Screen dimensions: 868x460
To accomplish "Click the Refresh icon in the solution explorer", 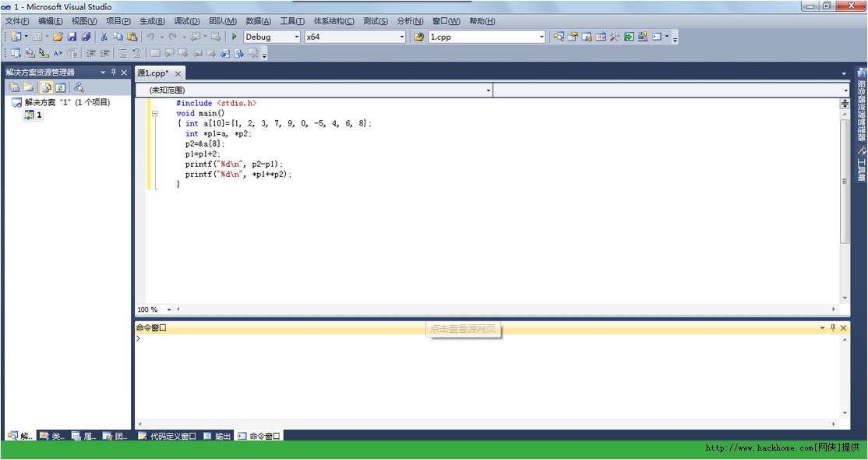I will tap(60, 87).
